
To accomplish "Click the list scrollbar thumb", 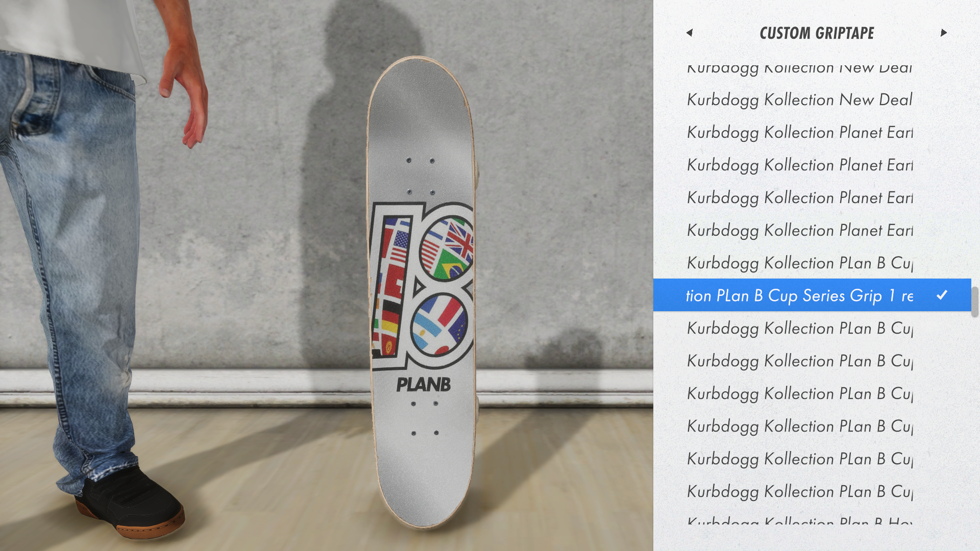I will click(975, 302).
